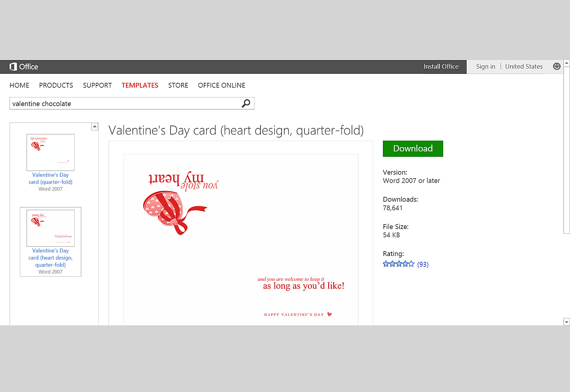The height and width of the screenshot is (392, 570).
Task: Open the Templates tab
Action: tap(140, 85)
